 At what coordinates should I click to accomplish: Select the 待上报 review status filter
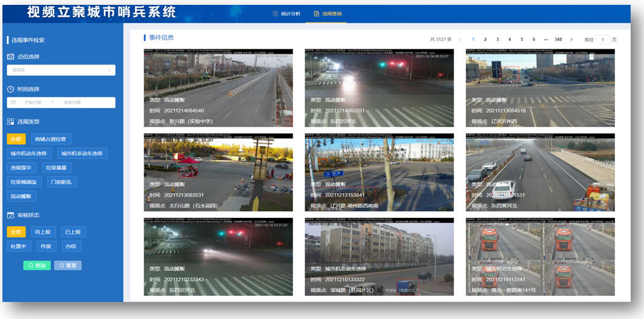(42, 232)
